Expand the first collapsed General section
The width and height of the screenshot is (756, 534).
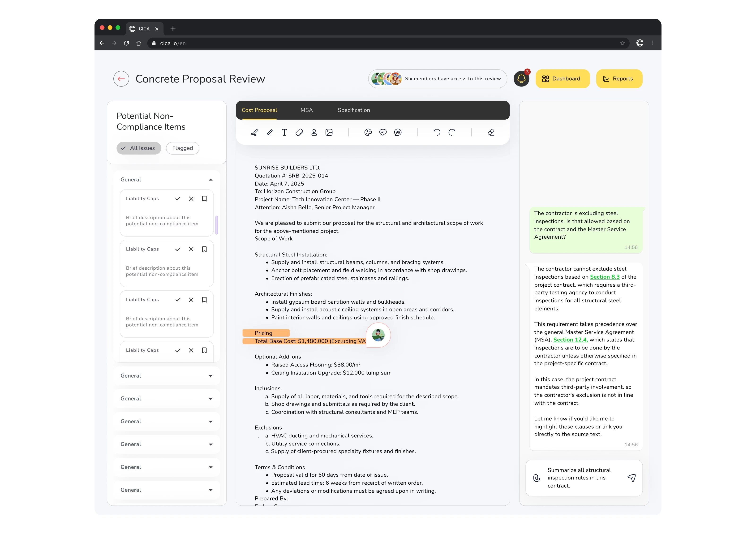click(x=210, y=376)
